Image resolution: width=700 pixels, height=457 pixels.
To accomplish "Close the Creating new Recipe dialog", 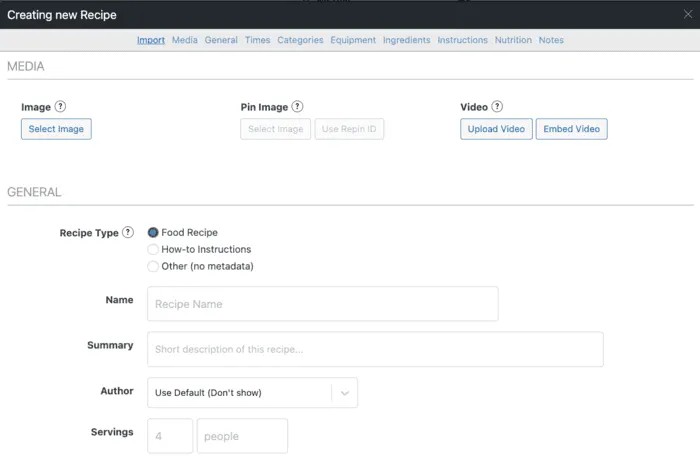I will click(x=688, y=14).
